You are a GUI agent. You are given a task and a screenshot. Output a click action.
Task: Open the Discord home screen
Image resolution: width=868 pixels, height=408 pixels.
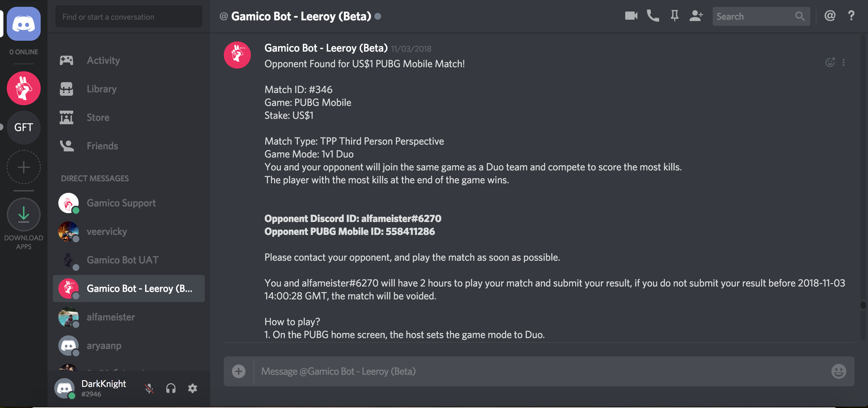23,23
